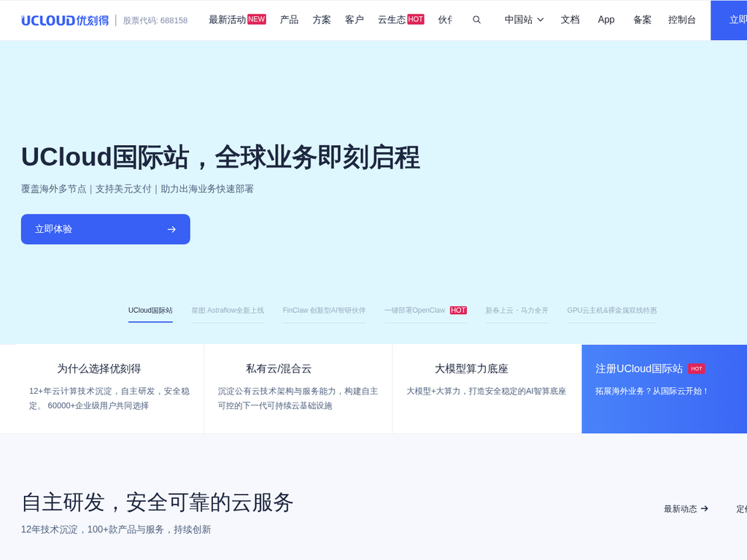Open the 最新活动 menu
Image resolution: width=747 pixels, height=560 pixels.
click(x=228, y=20)
